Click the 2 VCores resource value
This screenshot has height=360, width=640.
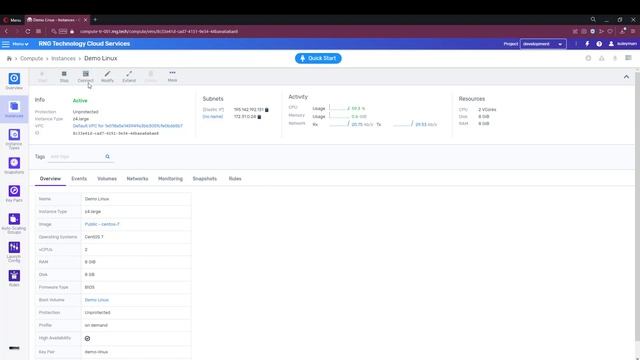487,110
